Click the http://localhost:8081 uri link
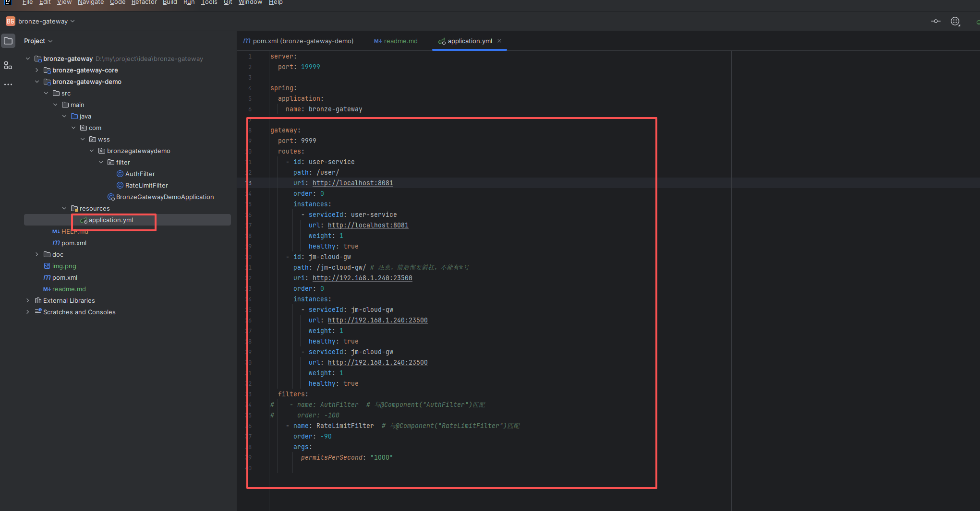 [352, 183]
